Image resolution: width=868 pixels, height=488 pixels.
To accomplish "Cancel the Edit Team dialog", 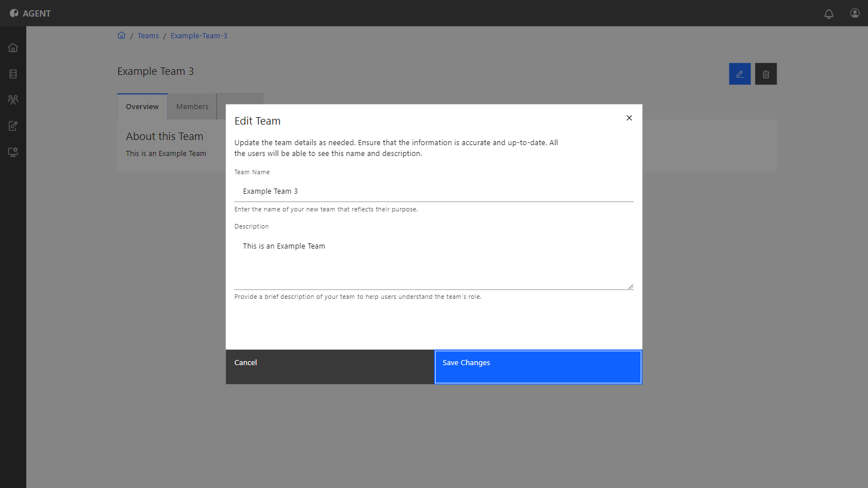I will (329, 367).
